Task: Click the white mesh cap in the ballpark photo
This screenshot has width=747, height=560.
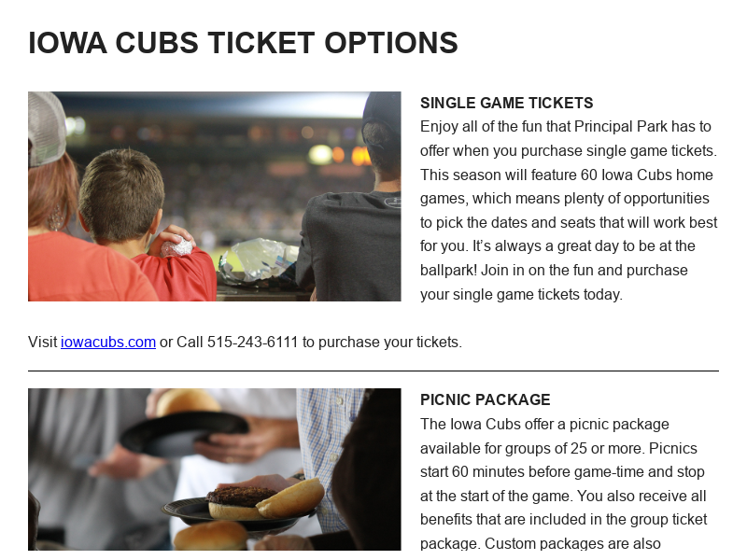Action: pos(47,126)
